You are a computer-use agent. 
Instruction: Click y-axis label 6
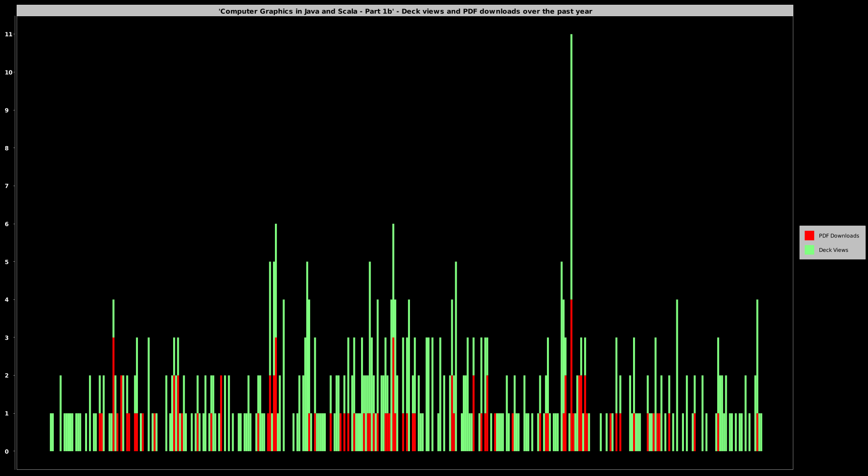click(7, 224)
